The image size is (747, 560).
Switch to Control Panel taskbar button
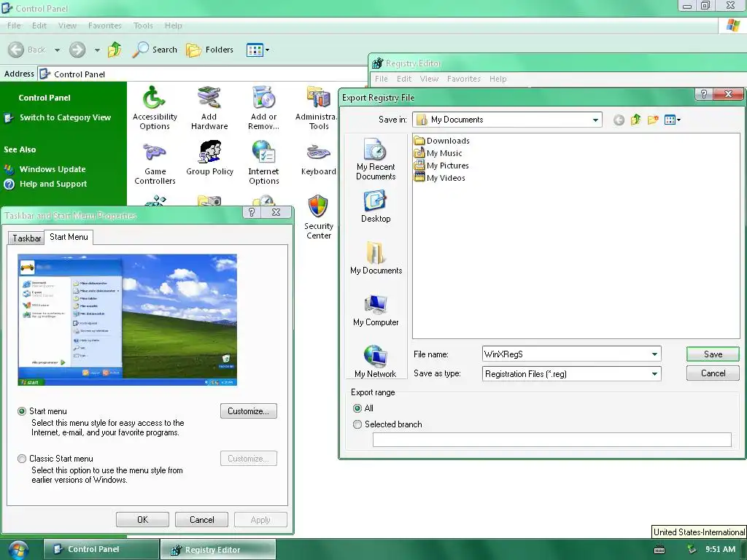[x=101, y=549]
